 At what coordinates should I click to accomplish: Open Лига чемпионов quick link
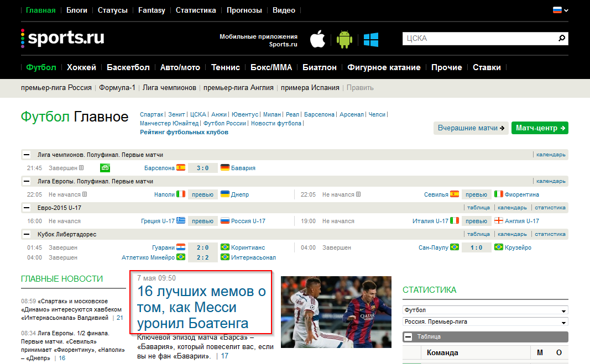(x=169, y=88)
